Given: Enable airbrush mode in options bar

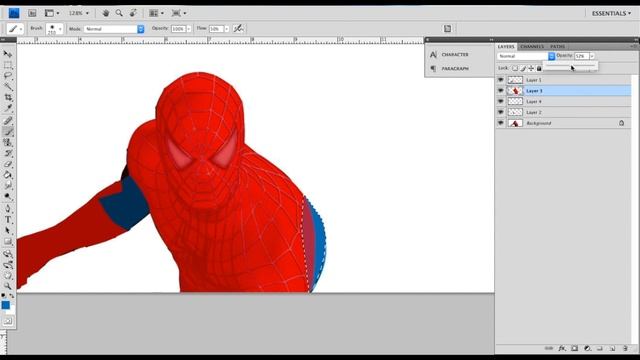Looking at the screenshot, I should point(238,28).
